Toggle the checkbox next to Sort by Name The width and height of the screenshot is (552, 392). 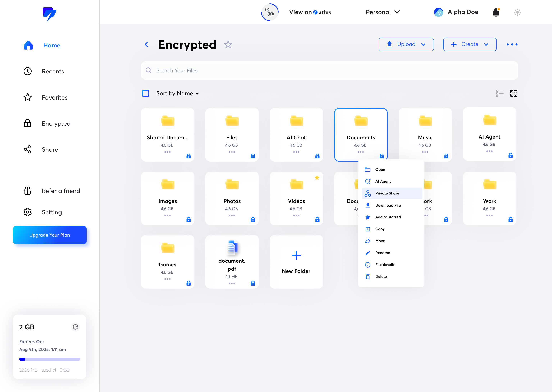point(146,93)
